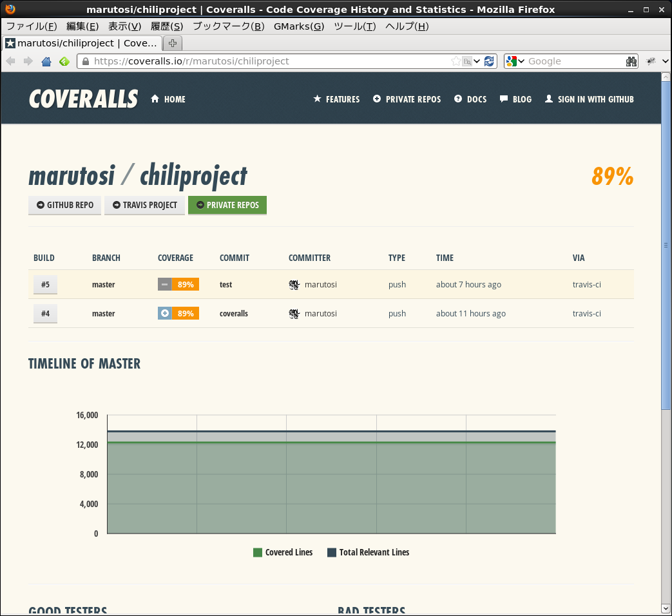Click the TIMELINE OF MASTER heading
Viewport: 672px width, 616px height.
click(x=84, y=363)
